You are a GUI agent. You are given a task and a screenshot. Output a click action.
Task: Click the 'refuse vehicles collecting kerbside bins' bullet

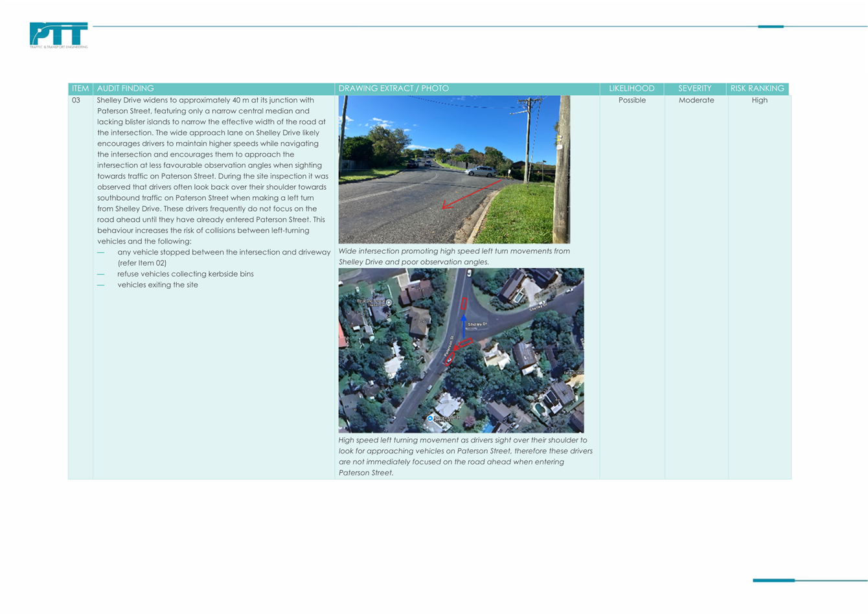pyautogui.click(x=185, y=274)
